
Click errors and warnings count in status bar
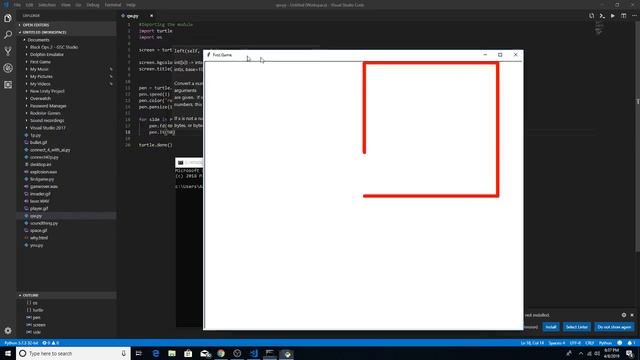click(51, 343)
